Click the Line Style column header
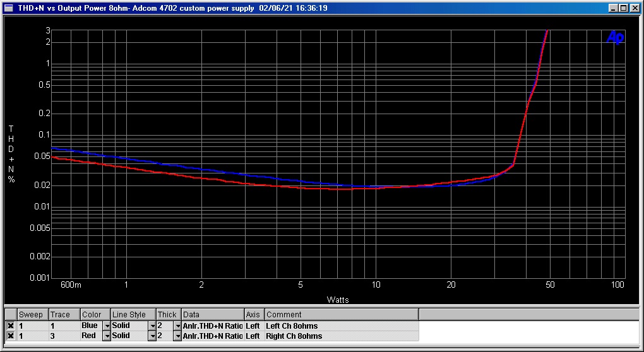Image resolution: width=644 pixels, height=352 pixels. point(133,315)
